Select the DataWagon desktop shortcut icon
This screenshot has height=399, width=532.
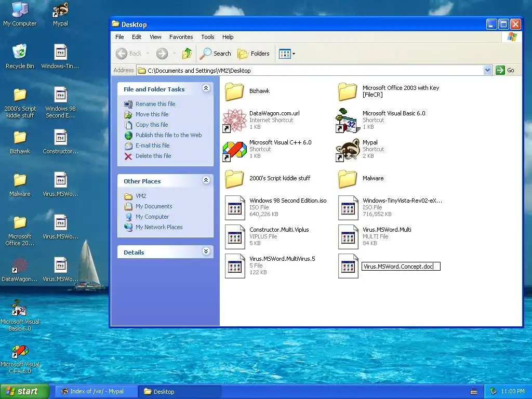tap(20, 270)
